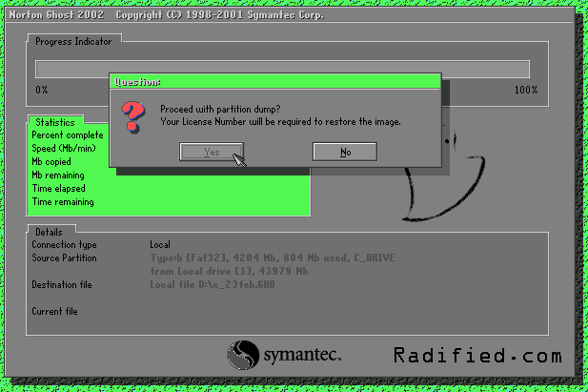Confirm partition dump with Yes button
Screen dimensions: 588x392
click(212, 152)
